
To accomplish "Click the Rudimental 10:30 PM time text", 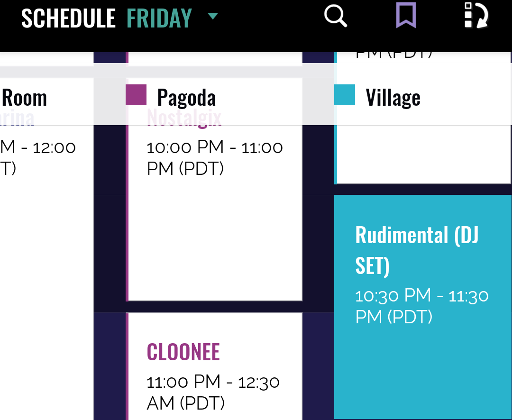I will [x=422, y=306].
